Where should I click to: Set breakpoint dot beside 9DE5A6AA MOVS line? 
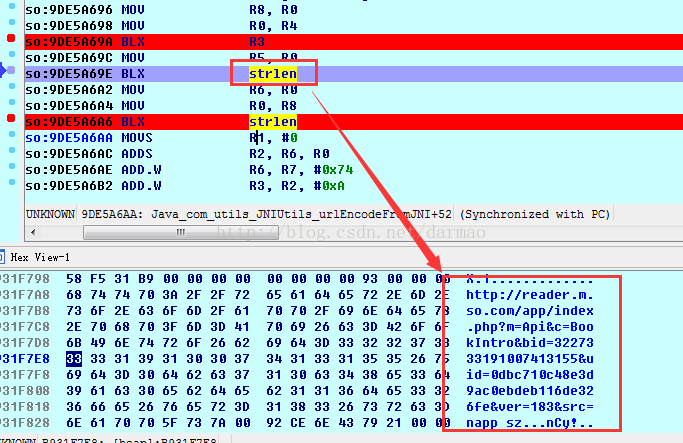(x=12, y=134)
